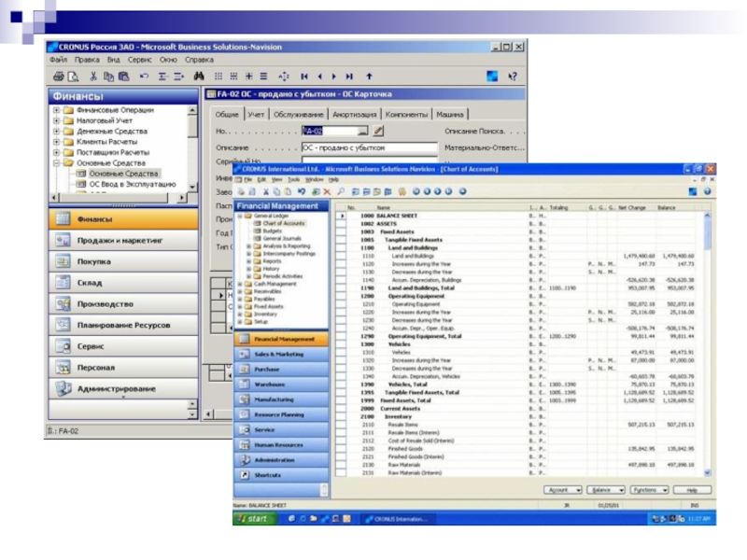Click the Undo arrow in Russian Navision toolbar
This screenshot has height=560, width=747.
[x=144, y=77]
